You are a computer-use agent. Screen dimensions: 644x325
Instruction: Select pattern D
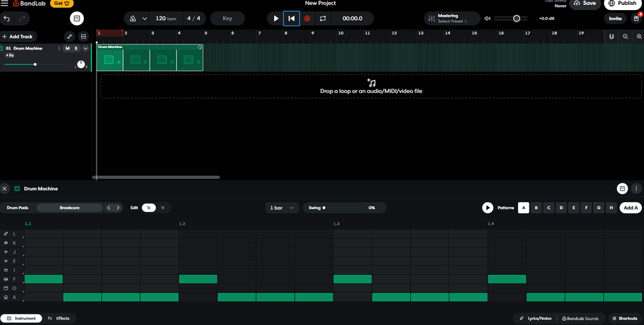[x=561, y=208]
